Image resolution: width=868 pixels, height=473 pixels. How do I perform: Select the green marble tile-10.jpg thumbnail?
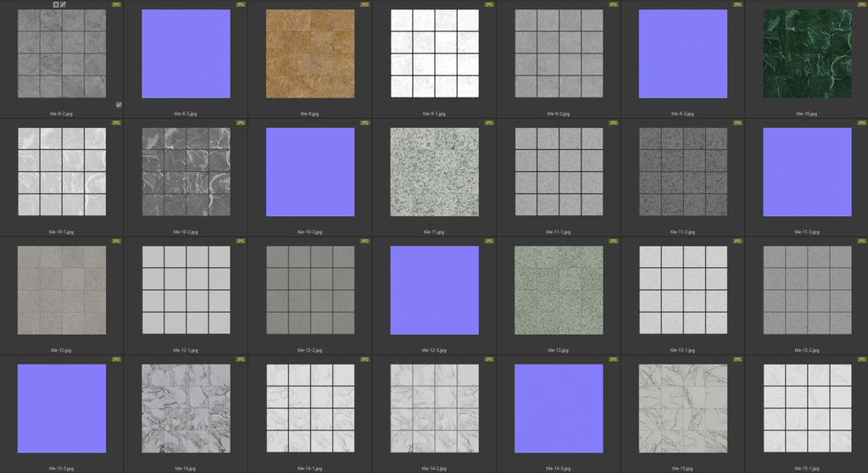click(x=807, y=54)
